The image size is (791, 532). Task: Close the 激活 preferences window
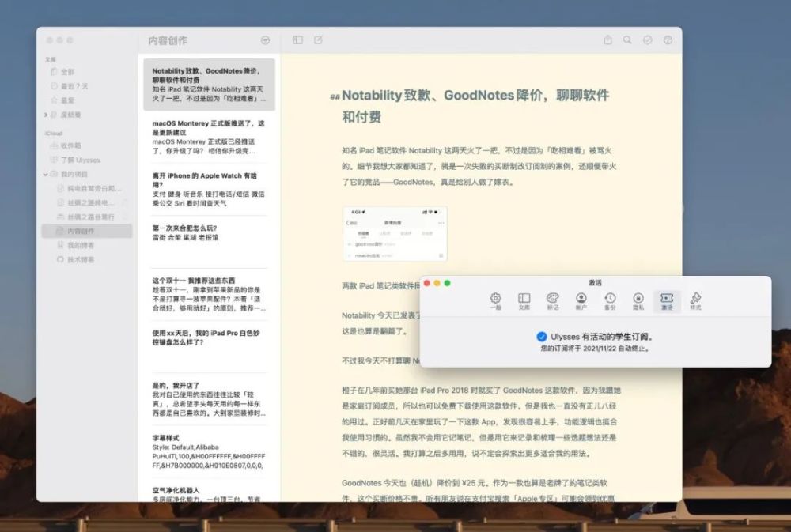[x=427, y=283]
